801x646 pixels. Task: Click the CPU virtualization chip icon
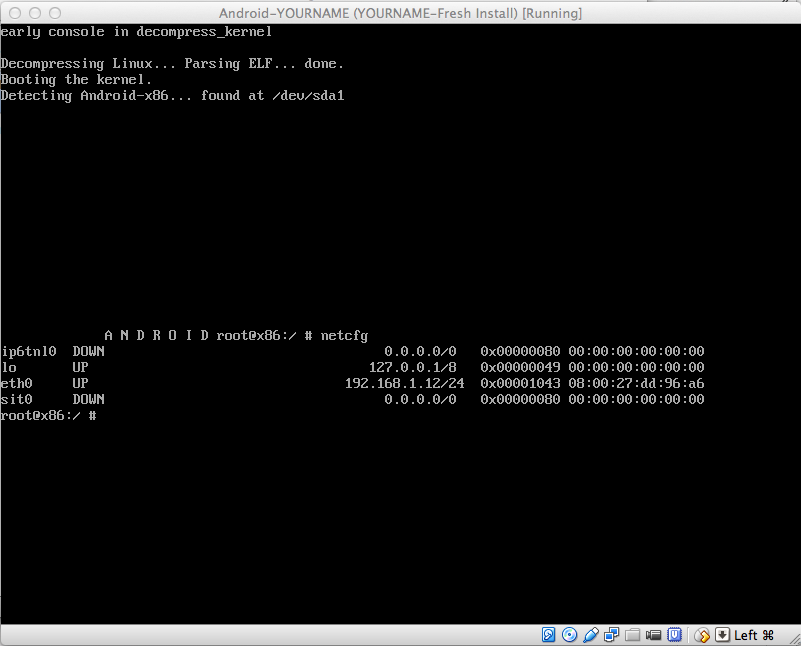click(x=674, y=635)
